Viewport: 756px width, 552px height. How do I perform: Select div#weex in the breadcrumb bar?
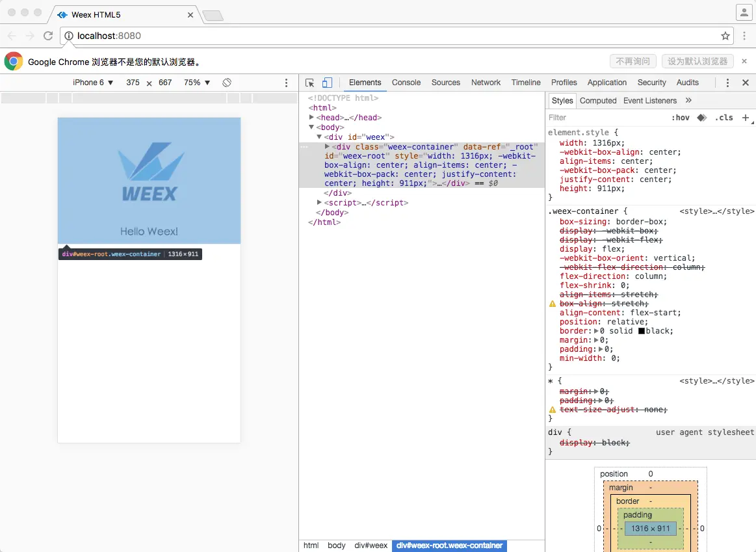tap(371, 545)
